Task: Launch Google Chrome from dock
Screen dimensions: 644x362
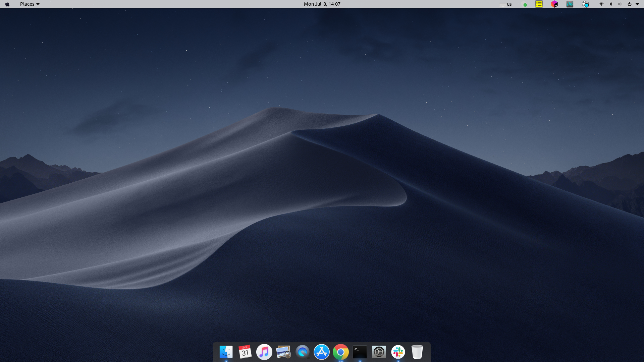Action: [x=341, y=352]
